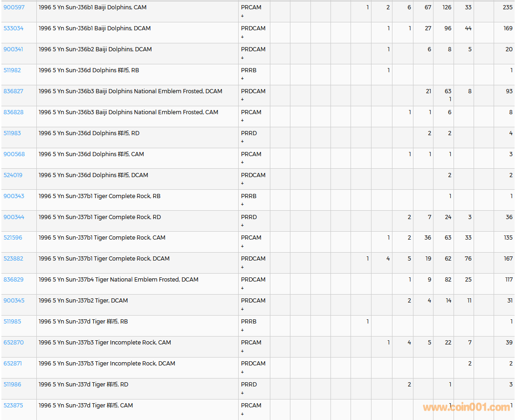This screenshot has width=516, height=420.
Task: Click coin number 836827 link
Action: pos(14,91)
